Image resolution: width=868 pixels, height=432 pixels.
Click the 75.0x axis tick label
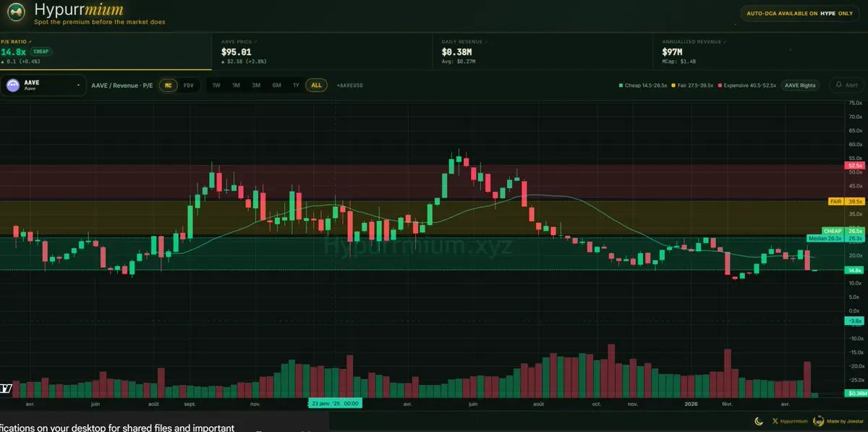point(856,103)
